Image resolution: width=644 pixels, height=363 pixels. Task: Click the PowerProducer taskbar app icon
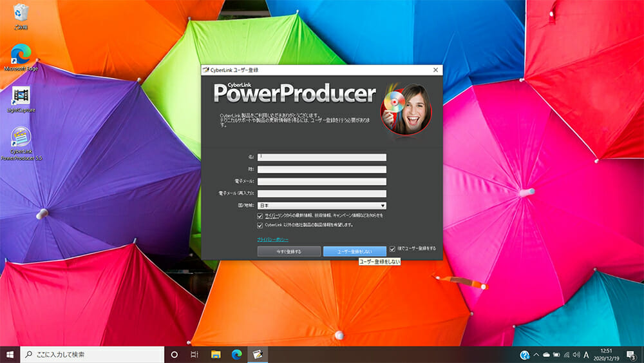point(258,355)
